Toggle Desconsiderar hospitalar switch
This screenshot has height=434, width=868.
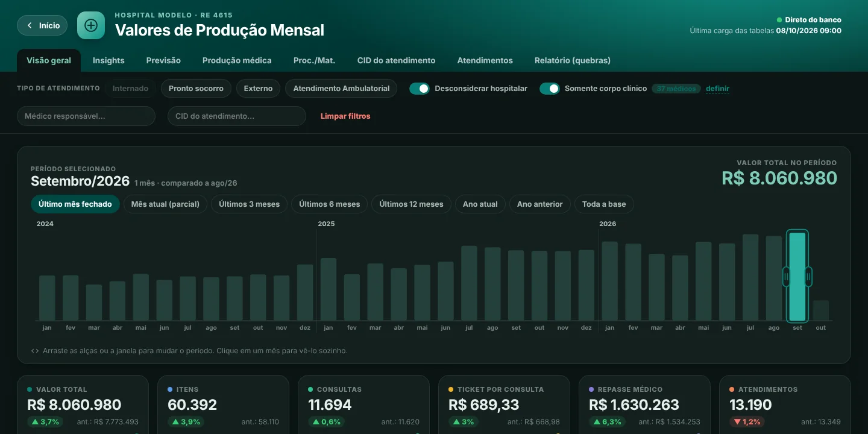pos(420,89)
